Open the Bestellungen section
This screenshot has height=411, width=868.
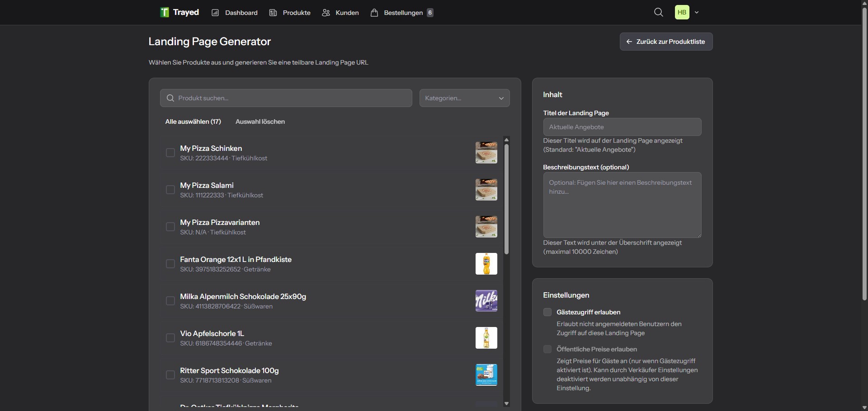coord(402,12)
